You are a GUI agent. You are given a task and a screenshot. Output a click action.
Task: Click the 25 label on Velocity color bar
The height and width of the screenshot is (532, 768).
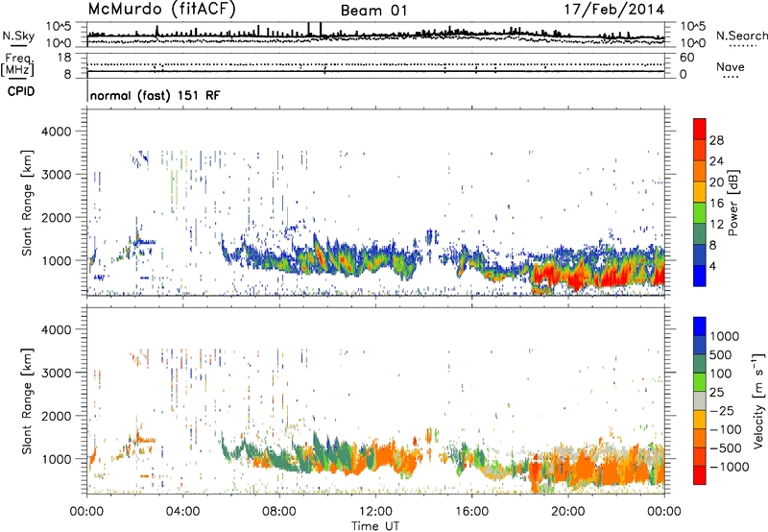[716, 393]
